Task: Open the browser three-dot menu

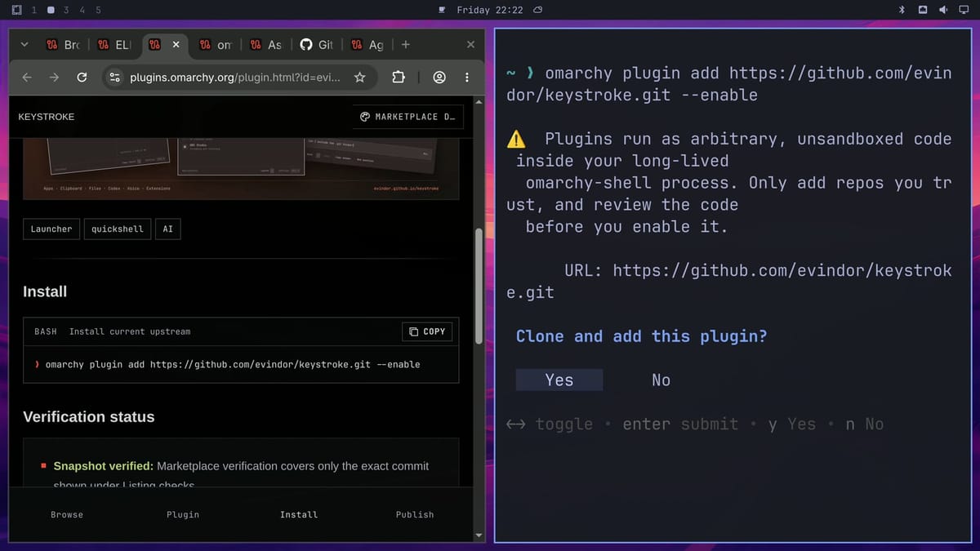Action: [467, 78]
